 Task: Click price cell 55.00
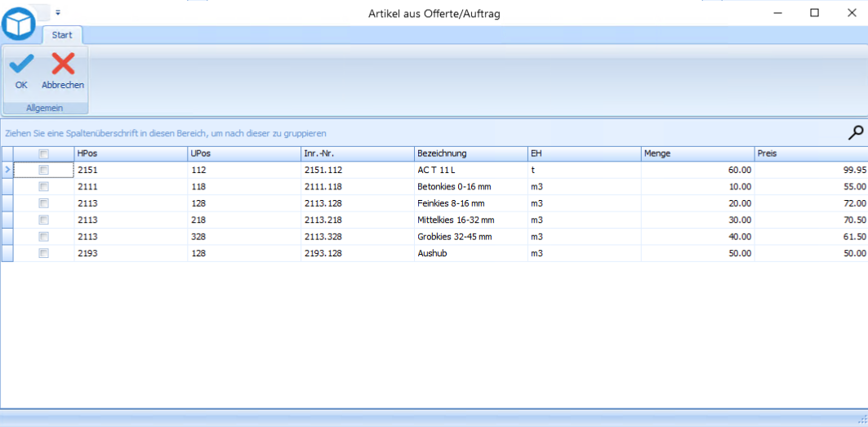pyautogui.click(x=812, y=187)
